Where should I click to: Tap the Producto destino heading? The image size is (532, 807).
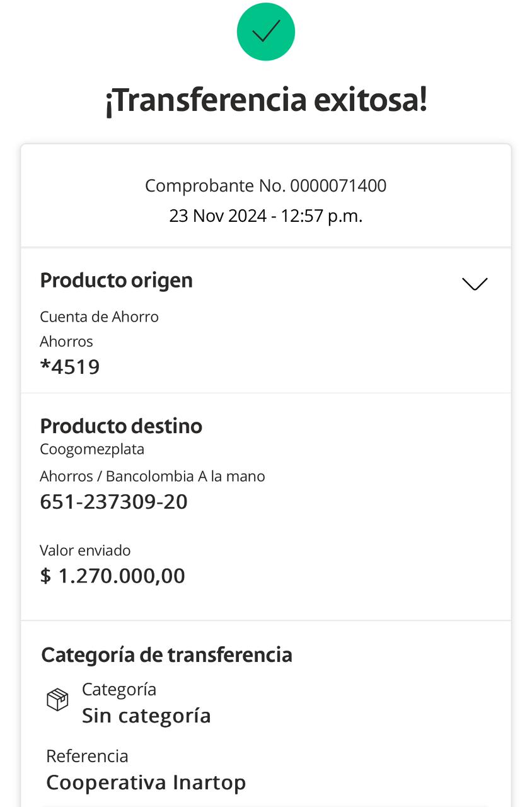click(x=121, y=426)
